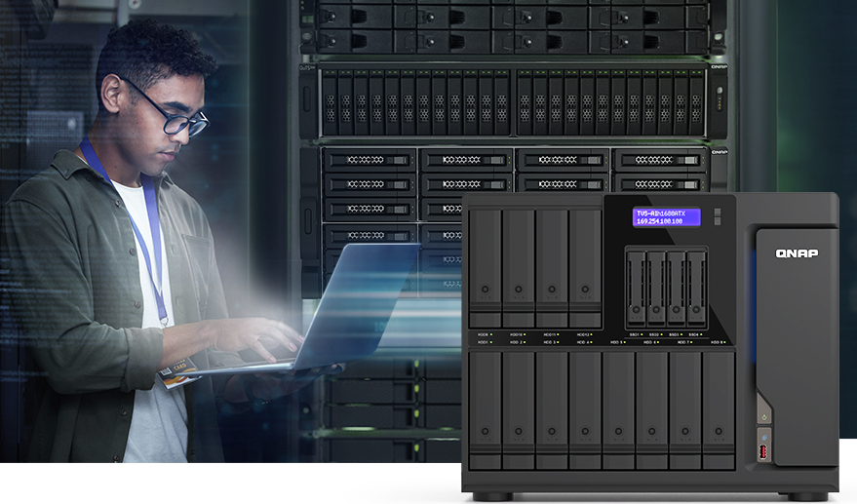Image resolution: width=857 pixels, height=504 pixels.
Task: Click the HDD9 status LED label
Action: (x=486, y=334)
